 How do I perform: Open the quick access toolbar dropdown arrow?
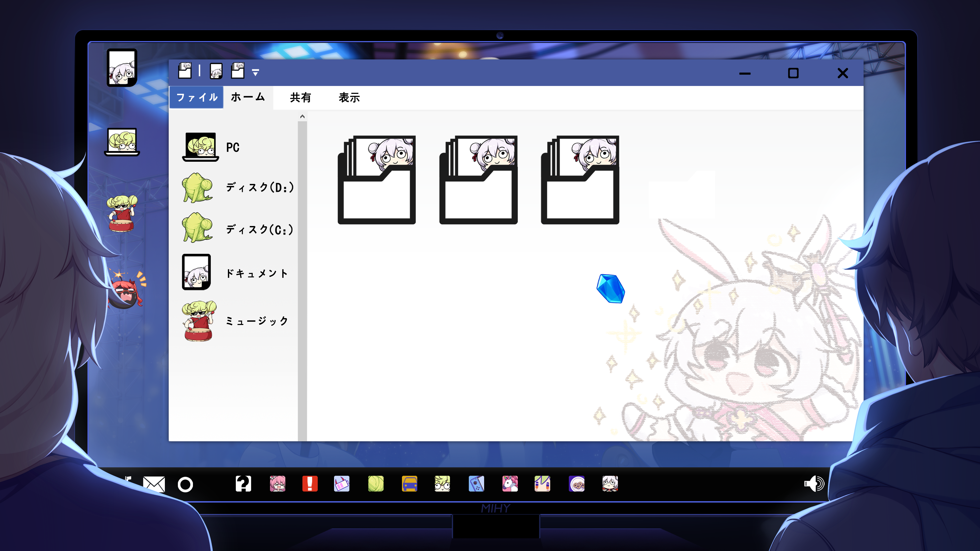tap(256, 72)
